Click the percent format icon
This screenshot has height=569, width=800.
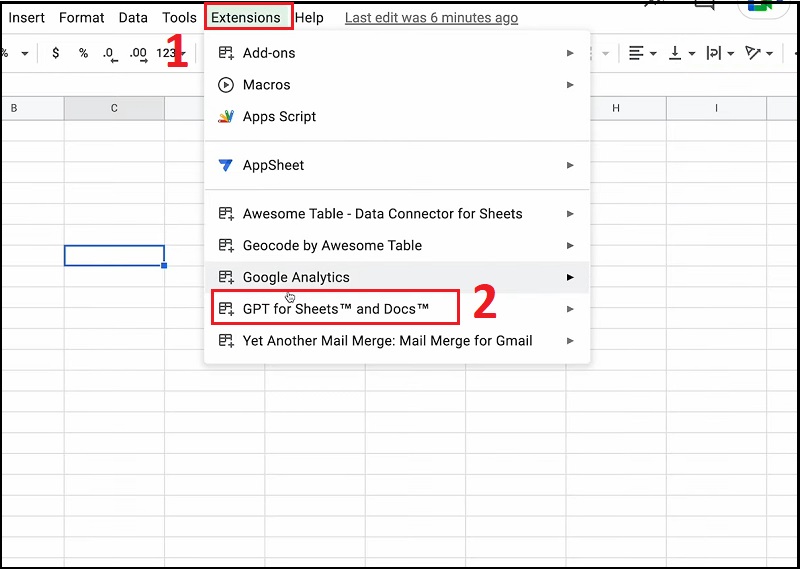tap(83, 53)
